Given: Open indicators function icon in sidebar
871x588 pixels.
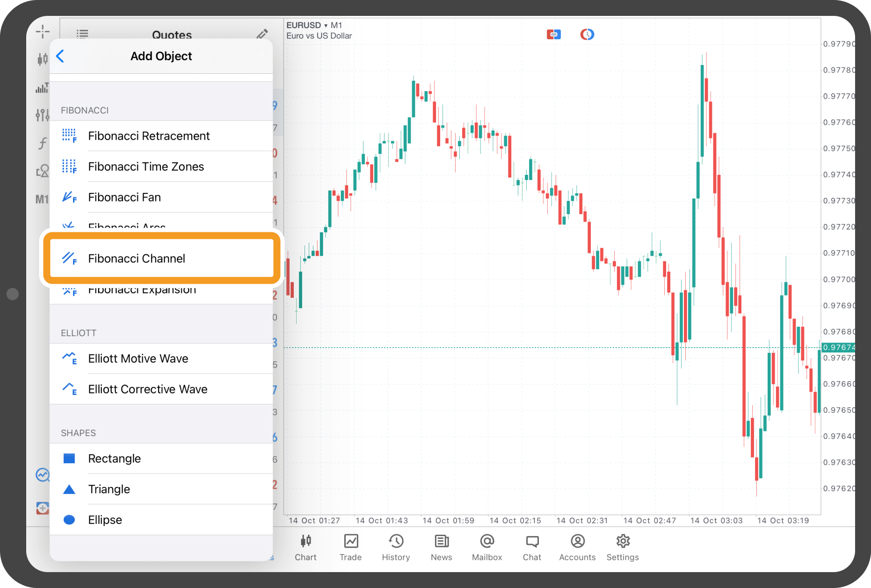Looking at the screenshot, I should 42,143.
